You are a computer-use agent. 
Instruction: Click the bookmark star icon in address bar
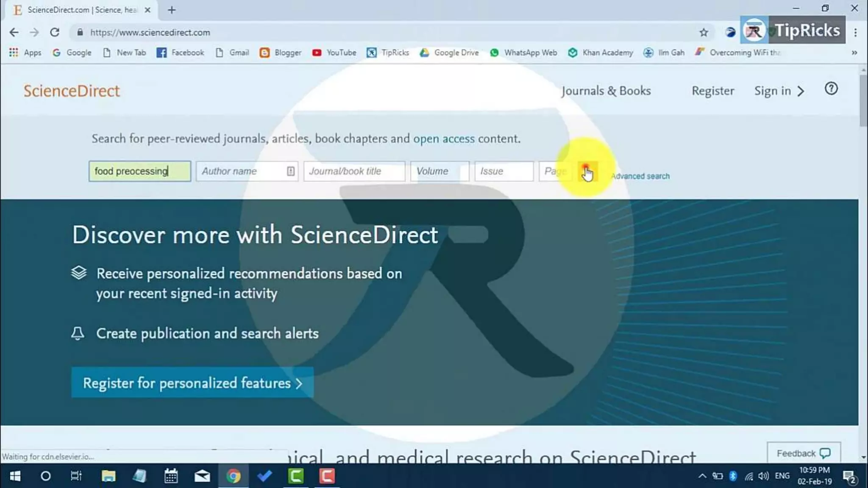[x=704, y=33]
